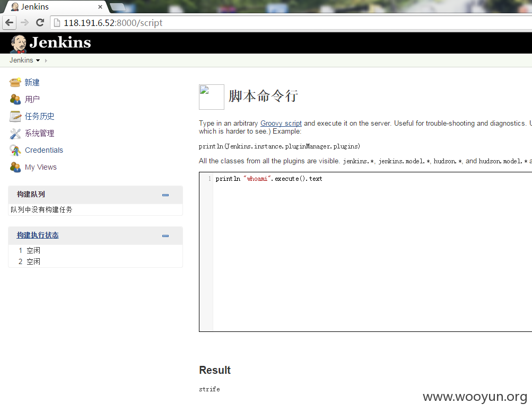Collapse the 构建队列 panel
The image size is (532, 412).
click(165, 195)
